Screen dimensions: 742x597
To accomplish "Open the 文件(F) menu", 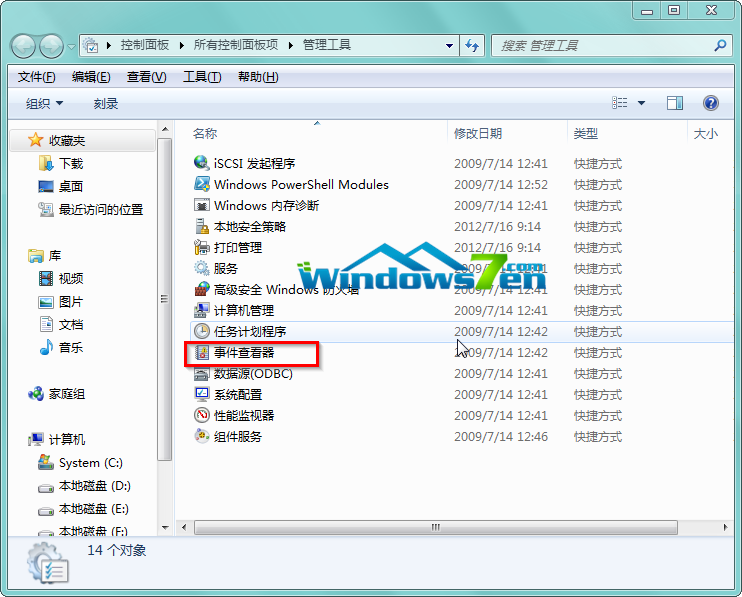I will click(37, 77).
